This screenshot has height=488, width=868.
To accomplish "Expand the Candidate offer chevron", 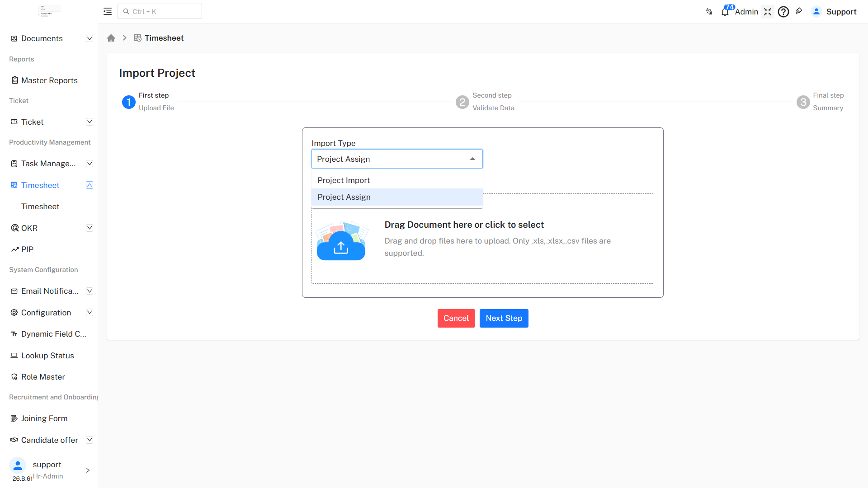I will (x=90, y=440).
